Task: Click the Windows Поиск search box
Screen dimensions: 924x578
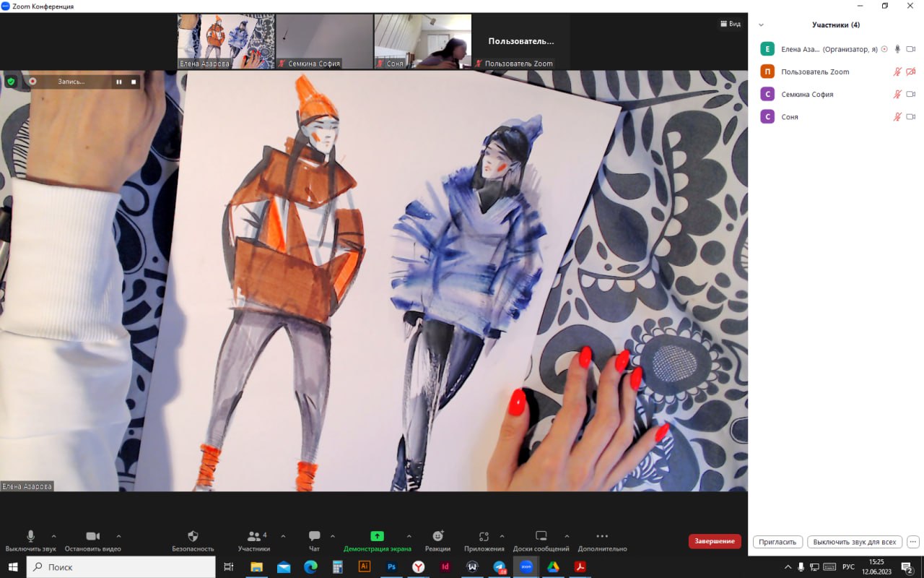Action: tap(121, 567)
